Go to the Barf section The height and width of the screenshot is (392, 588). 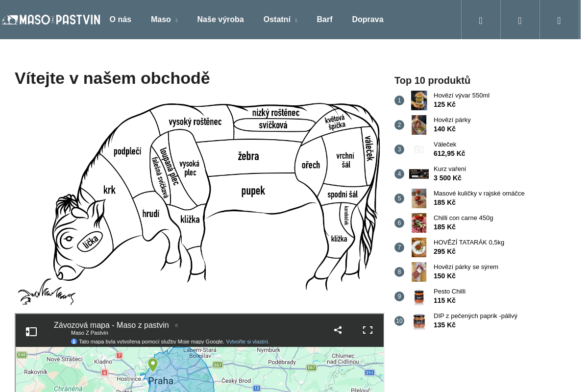(x=324, y=19)
